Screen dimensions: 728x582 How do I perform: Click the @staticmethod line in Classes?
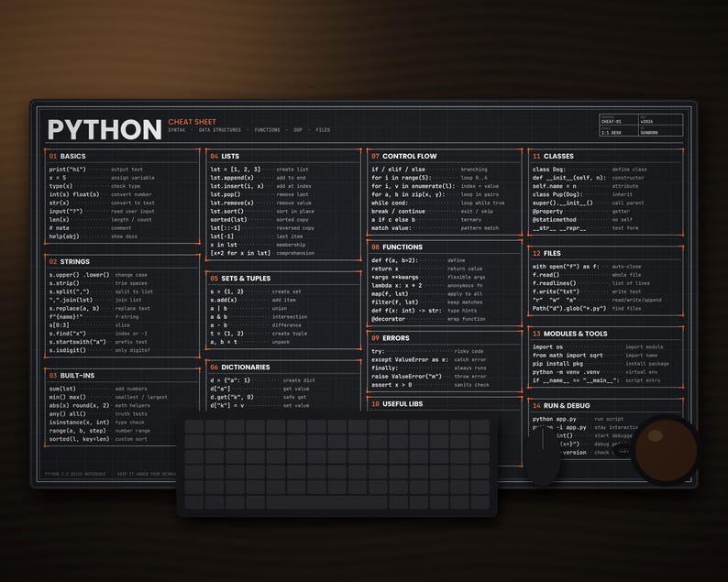point(555,220)
